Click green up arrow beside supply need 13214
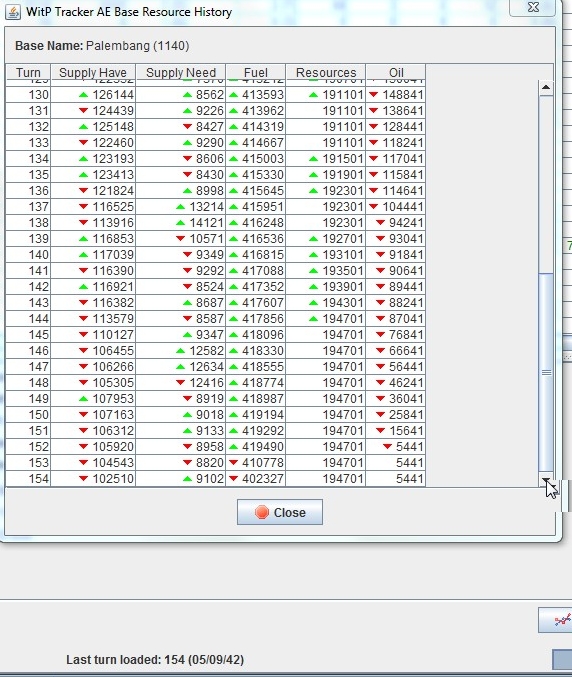The image size is (572, 677). coord(180,207)
